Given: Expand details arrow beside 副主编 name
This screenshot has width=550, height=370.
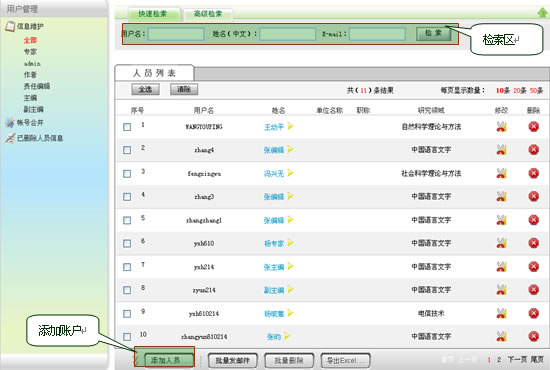Looking at the screenshot, I should point(290,289).
